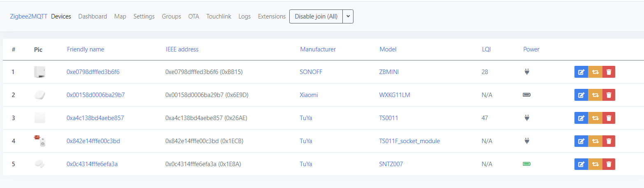Screen dimensions: 644x188
Task: Click the IEEE address text ending (0x6E9D)
Action: point(207,95)
